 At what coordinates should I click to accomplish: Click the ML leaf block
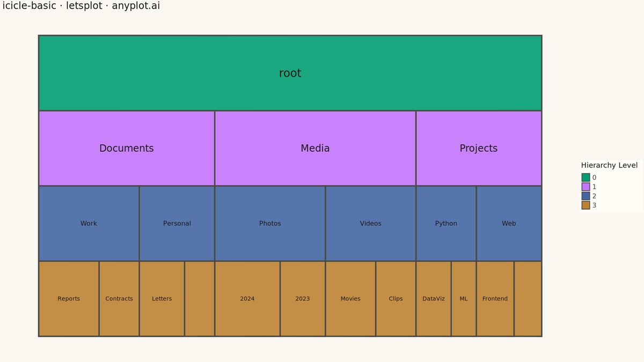pyautogui.click(x=464, y=299)
